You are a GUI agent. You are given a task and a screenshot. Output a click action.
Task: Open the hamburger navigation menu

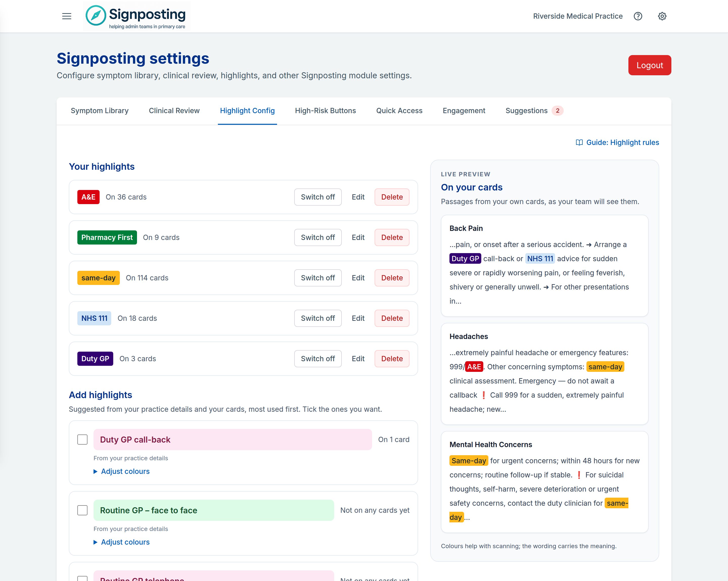66,16
